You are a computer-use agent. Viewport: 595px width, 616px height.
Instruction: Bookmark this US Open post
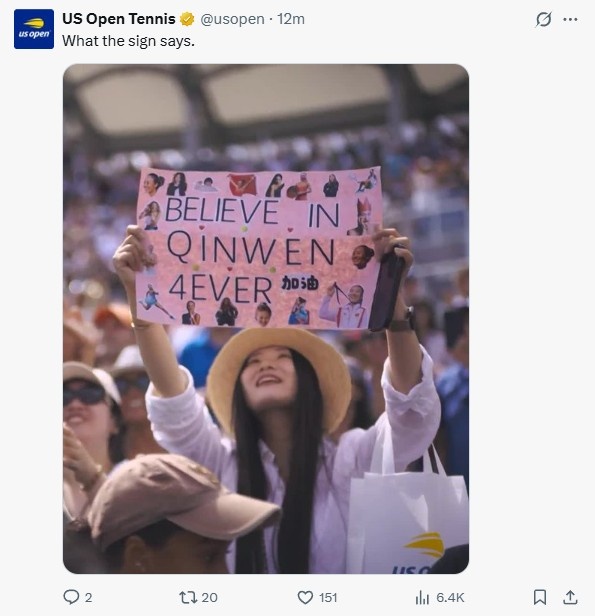(540, 597)
